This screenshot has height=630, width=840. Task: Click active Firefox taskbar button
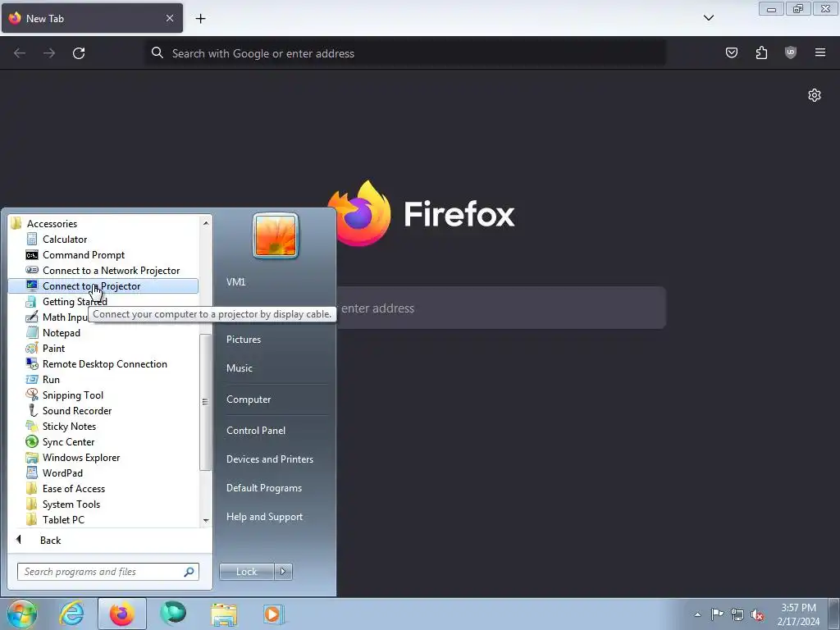(121, 614)
